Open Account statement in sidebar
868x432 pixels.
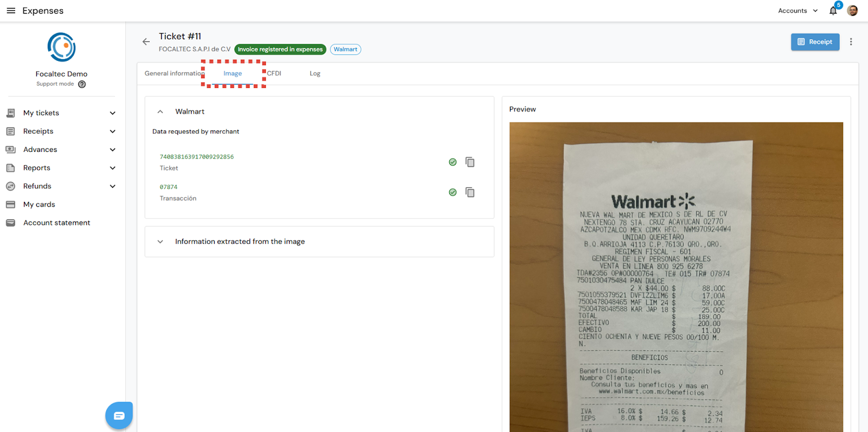[x=57, y=223]
